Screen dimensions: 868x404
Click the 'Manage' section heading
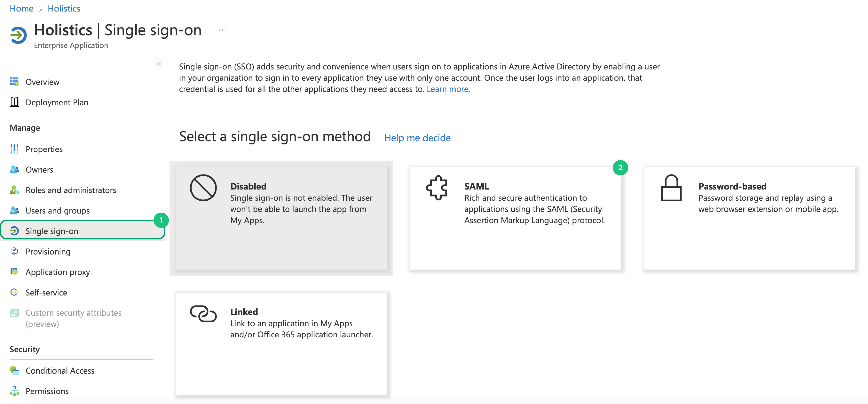[25, 127]
